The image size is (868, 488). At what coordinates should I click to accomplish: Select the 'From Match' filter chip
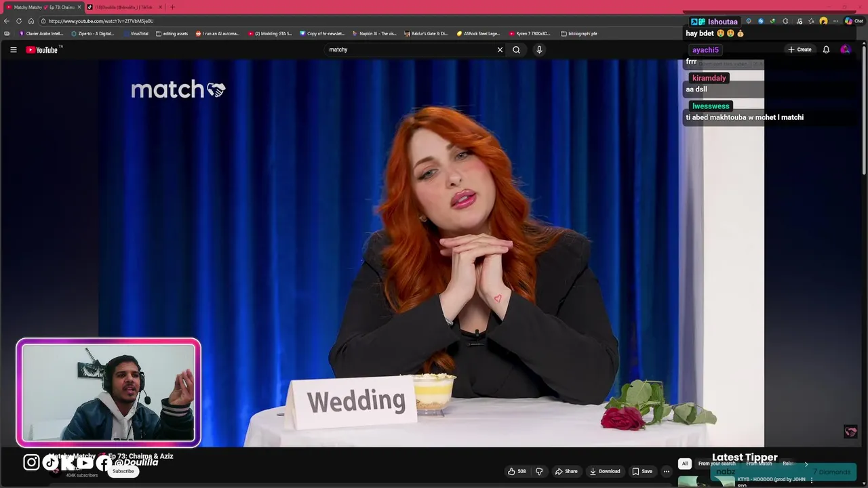pos(759,464)
